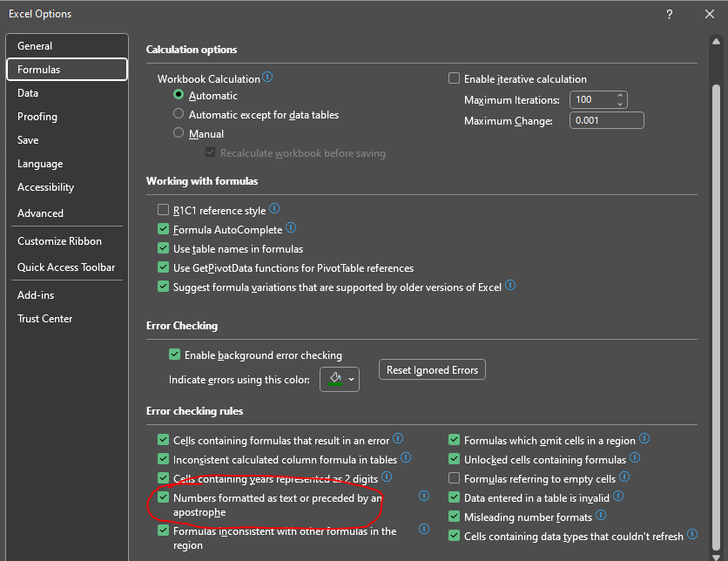Toggle Cells containing formulas that result in error
Viewport: 728px width, 561px height.
pyautogui.click(x=163, y=439)
